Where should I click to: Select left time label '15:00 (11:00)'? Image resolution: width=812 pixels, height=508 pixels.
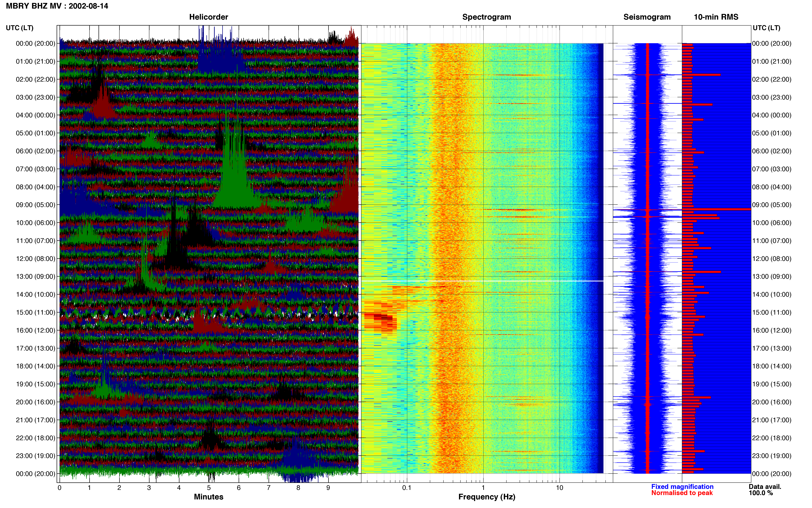coord(36,313)
